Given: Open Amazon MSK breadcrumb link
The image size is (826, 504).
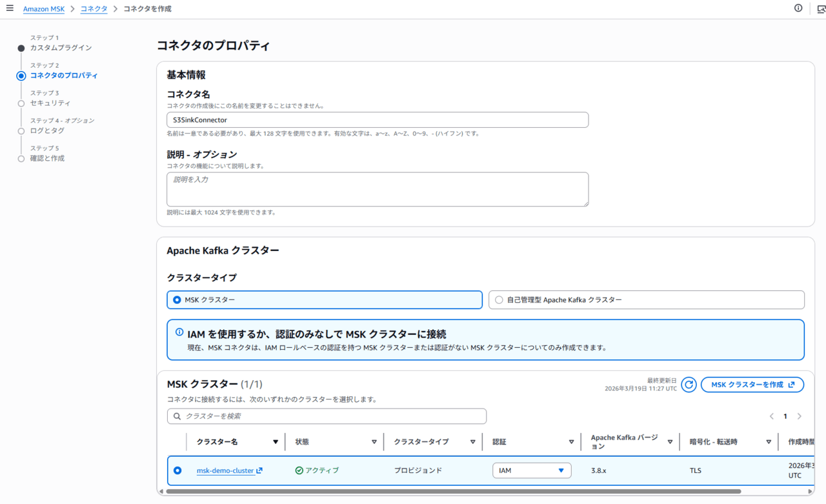Looking at the screenshot, I should pyautogui.click(x=45, y=9).
